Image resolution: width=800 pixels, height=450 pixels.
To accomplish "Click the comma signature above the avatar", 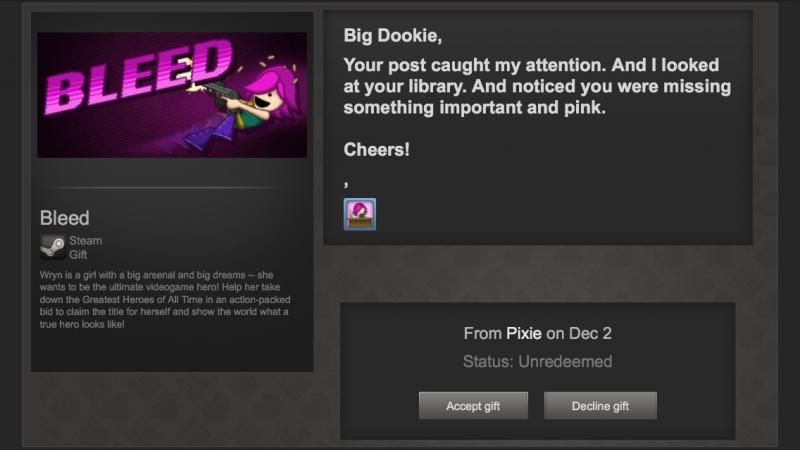I will (346, 184).
